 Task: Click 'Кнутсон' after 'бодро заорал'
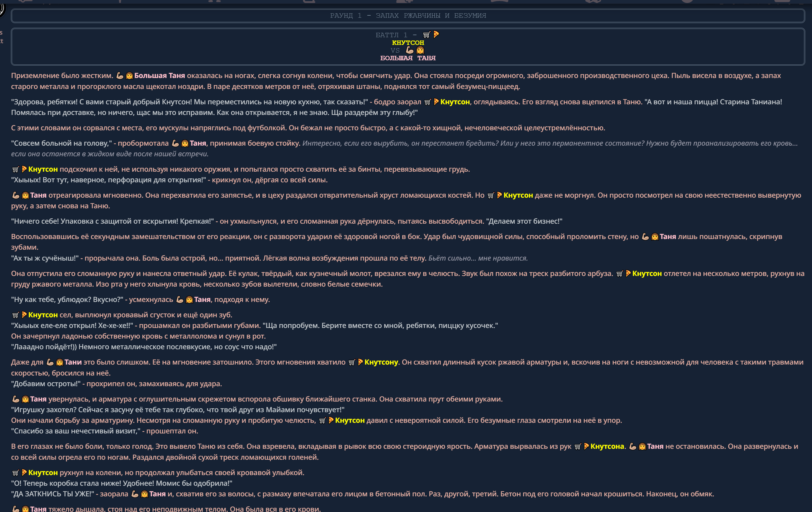click(455, 102)
